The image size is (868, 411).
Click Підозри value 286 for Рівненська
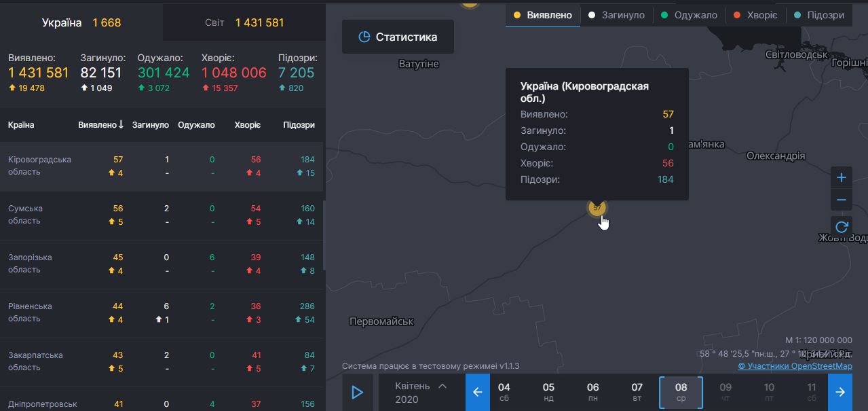point(307,306)
